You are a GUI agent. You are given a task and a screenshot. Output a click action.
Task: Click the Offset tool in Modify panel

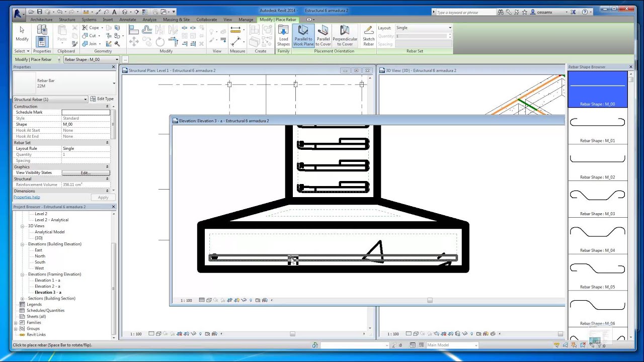click(147, 30)
